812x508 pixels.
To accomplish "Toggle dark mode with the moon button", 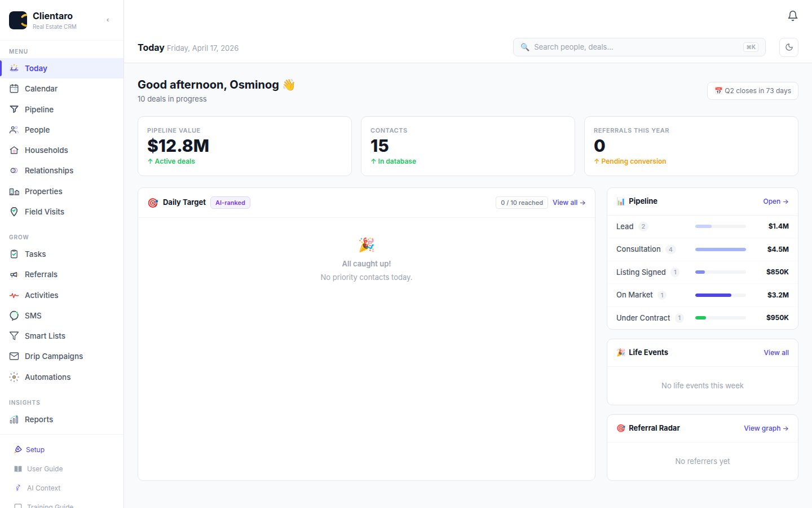I will point(788,47).
